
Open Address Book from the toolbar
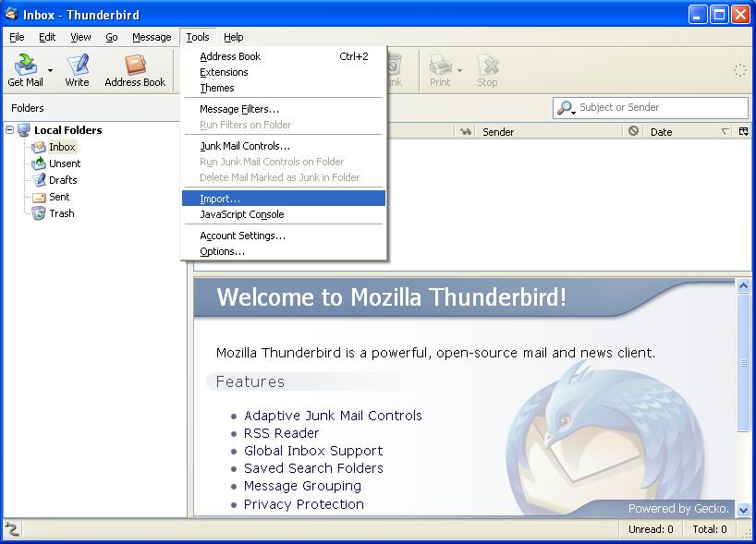135,70
